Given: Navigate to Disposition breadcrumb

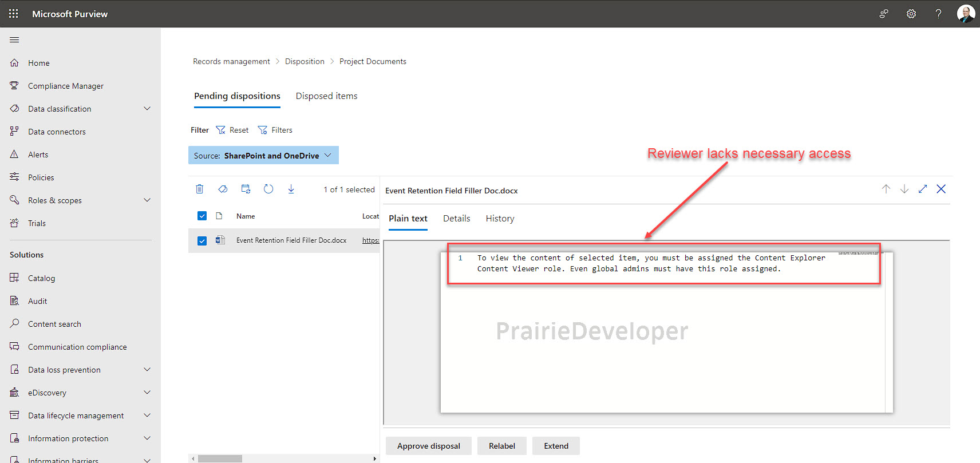Looking at the screenshot, I should point(305,61).
